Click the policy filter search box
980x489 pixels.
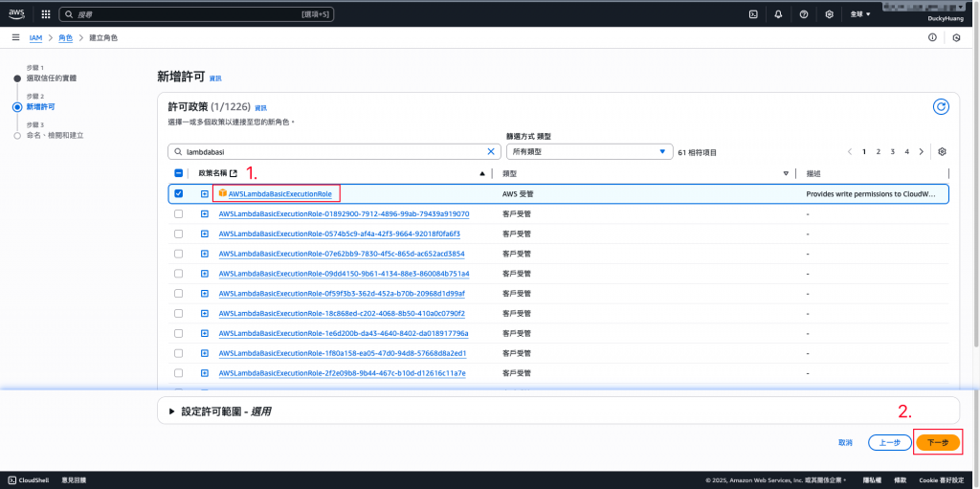point(334,151)
